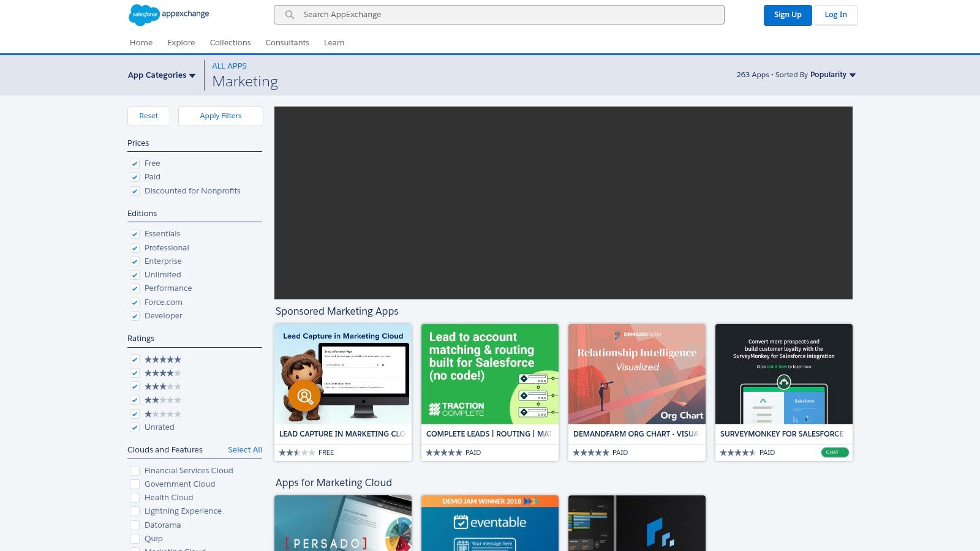
Task: Open the App Categories dropdown
Action: click(161, 75)
